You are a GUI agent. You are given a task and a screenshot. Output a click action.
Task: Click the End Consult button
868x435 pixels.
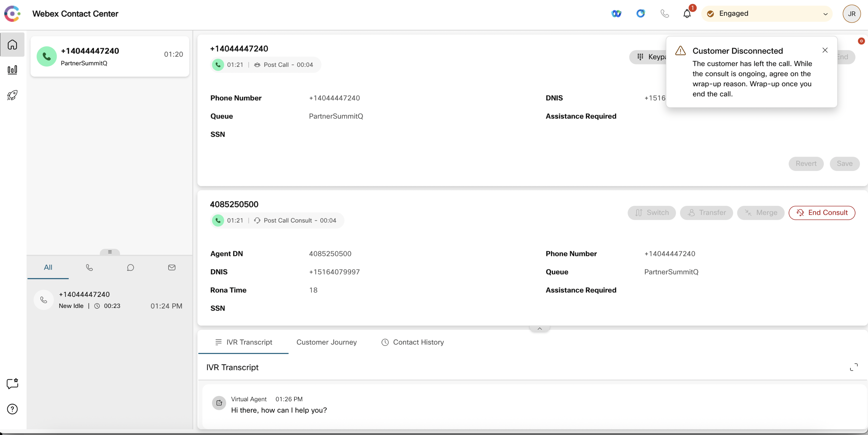pos(821,213)
